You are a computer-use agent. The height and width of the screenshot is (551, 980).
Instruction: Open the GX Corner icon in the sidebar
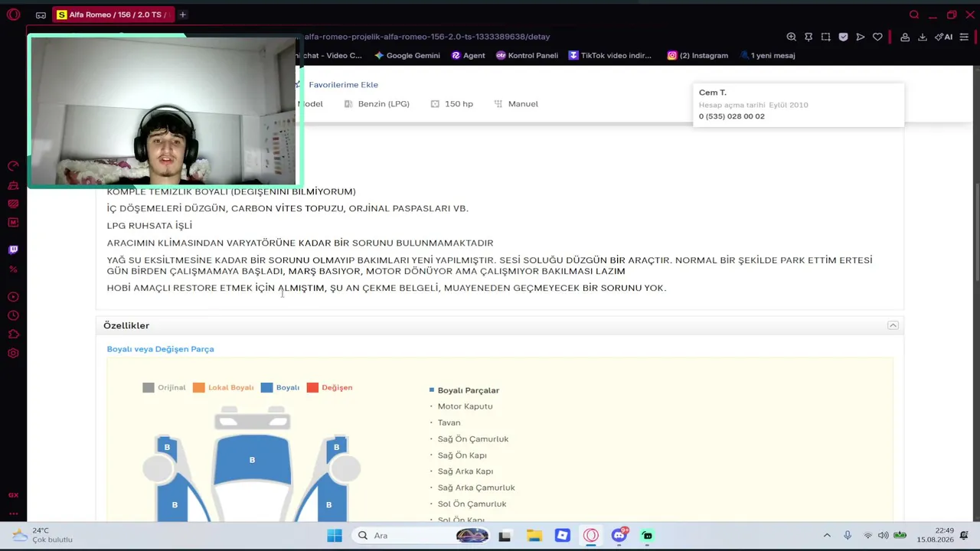click(x=13, y=495)
